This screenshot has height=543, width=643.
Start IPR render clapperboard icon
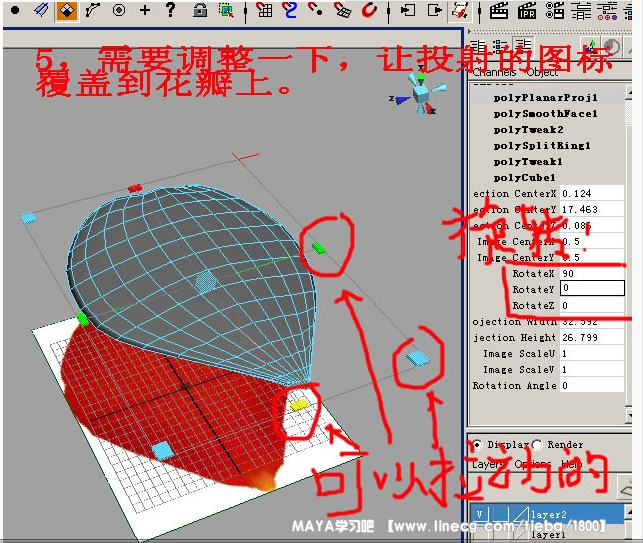(x=527, y=10)
